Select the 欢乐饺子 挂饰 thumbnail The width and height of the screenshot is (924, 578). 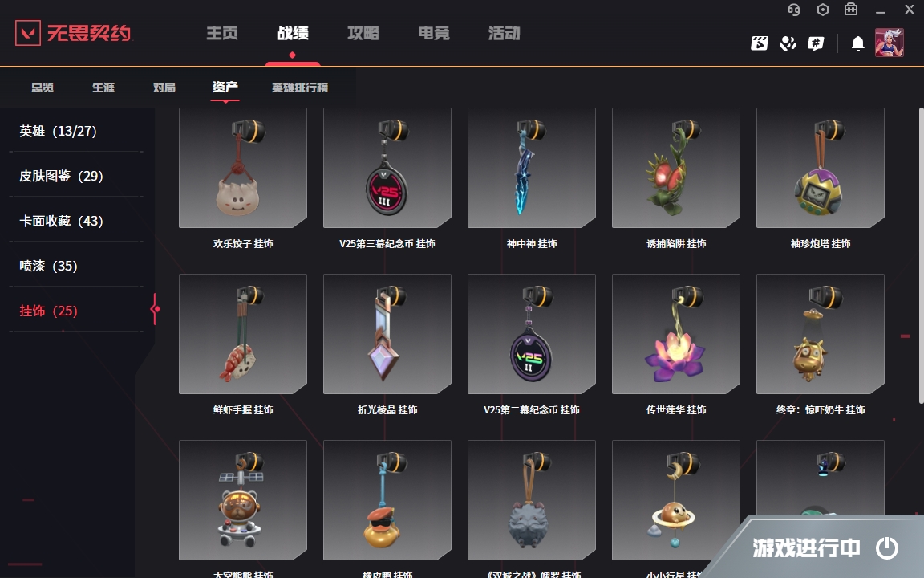243,168
